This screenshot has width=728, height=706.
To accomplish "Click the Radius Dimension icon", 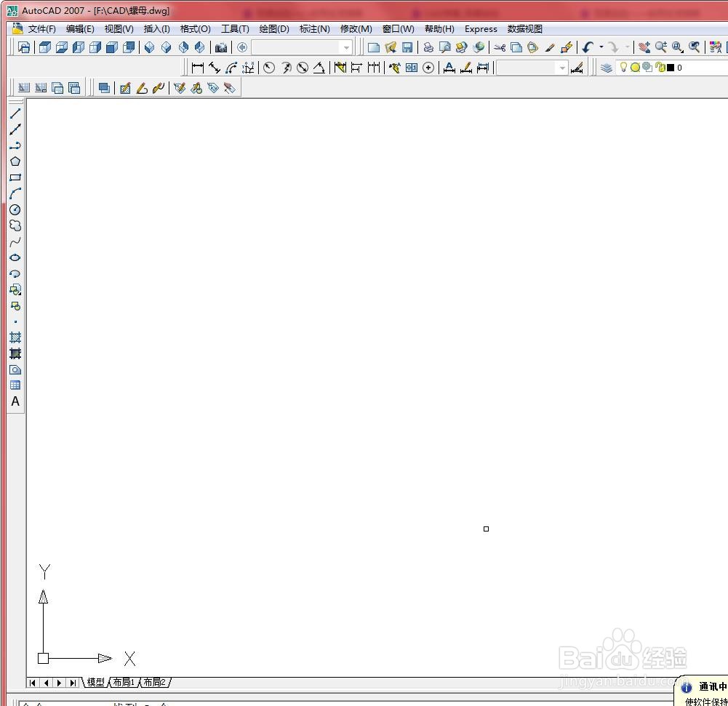I will pos(269,68).
